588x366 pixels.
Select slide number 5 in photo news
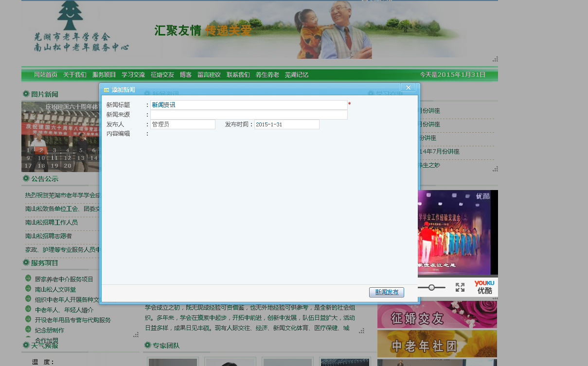81,150
